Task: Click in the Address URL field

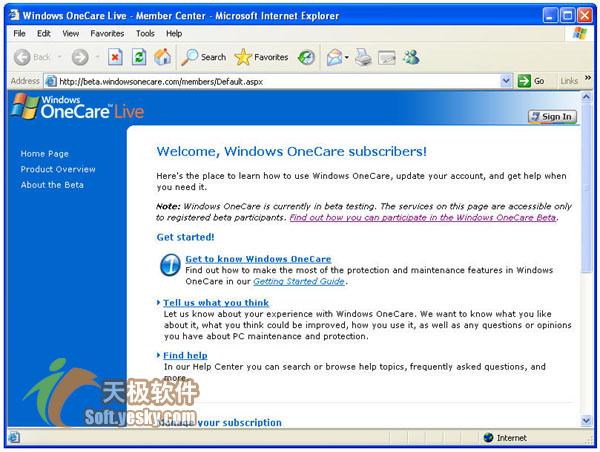Action: 278,81
